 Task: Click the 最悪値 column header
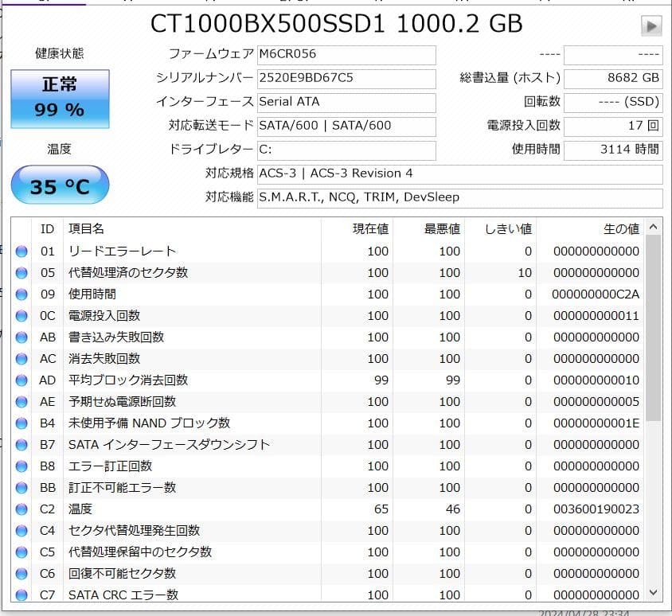click(429, 228)
